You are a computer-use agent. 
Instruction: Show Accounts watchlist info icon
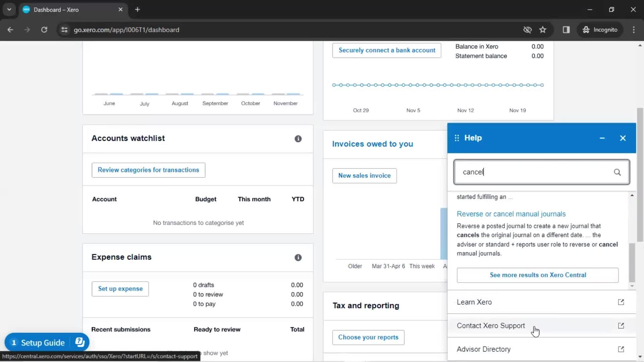pos(298,139)
